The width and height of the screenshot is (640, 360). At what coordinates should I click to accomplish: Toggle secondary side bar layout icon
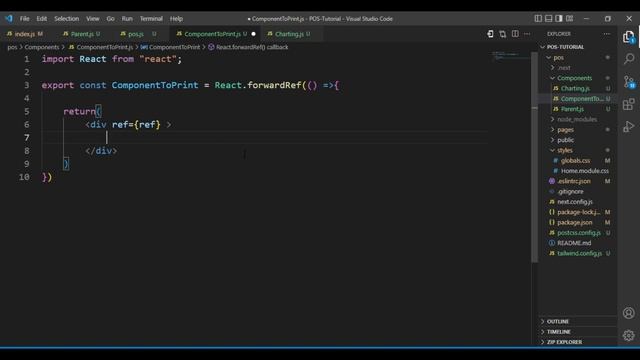point(559,18)
